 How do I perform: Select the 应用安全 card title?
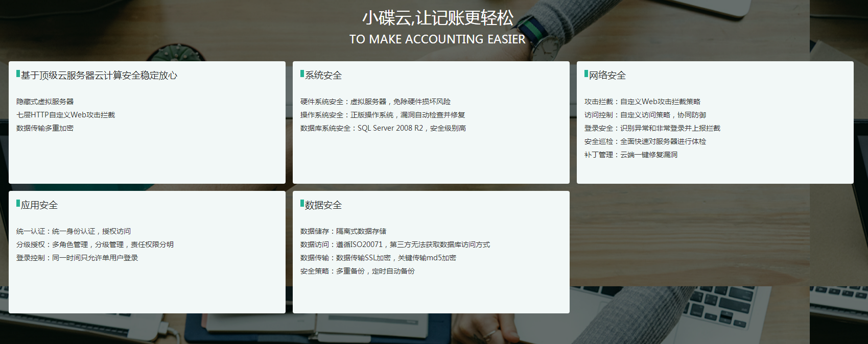click(x=39, y=205)
